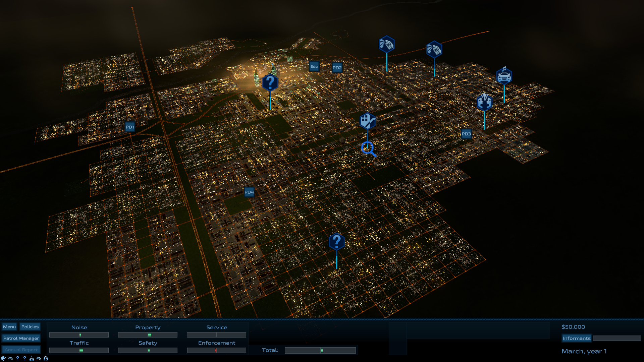Click the noisy car incident map marker
The width and height of the screenshot is (644, 362).
[x=504, y=76]
